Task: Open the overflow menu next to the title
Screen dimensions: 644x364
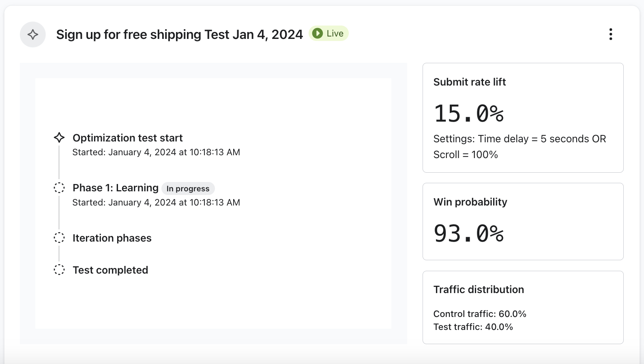Action: (x=610, y=35)
